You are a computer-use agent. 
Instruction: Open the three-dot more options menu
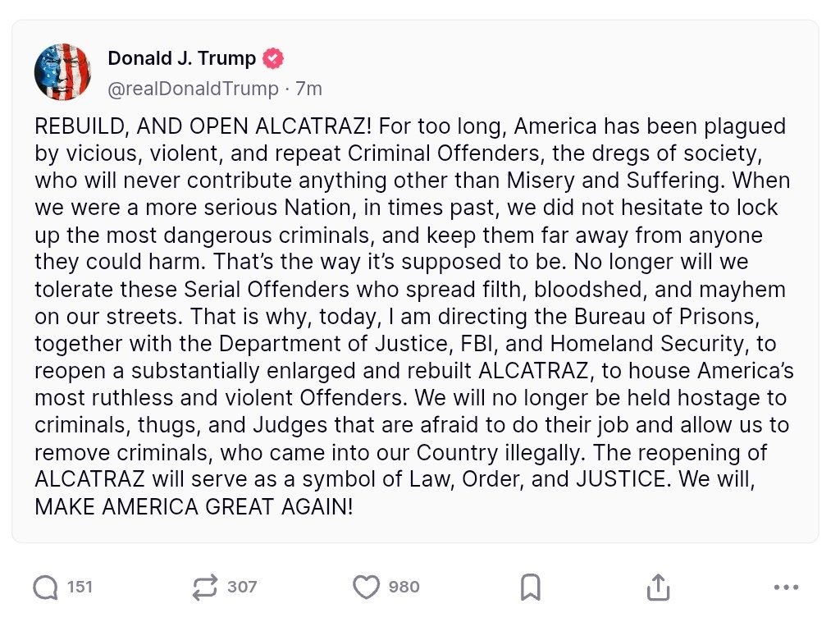point(787,588)
